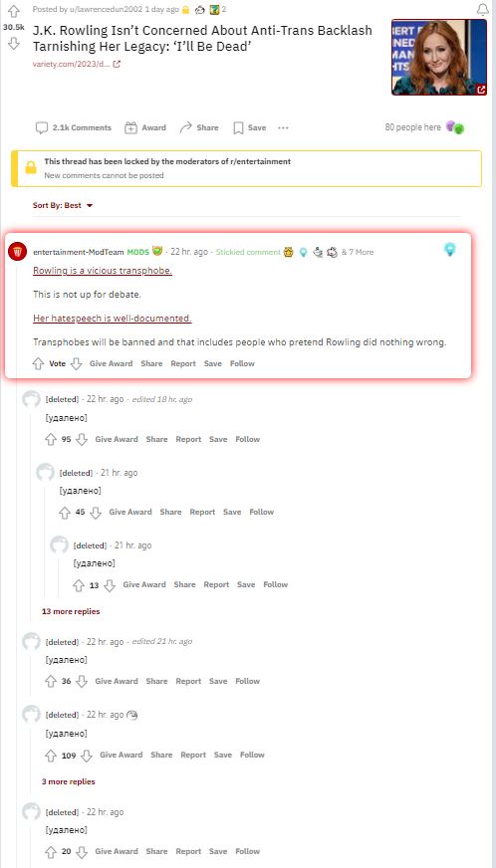The width and height of the screenshot is (496, 868).
Task: Open the Share option on the post
Action: pyautogui.click(x=199, y=127)
